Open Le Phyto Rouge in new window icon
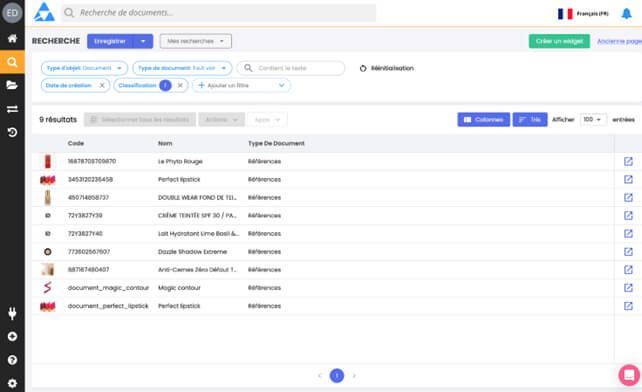642x392 pixels. pyautogui.click(x=628, y=161)
